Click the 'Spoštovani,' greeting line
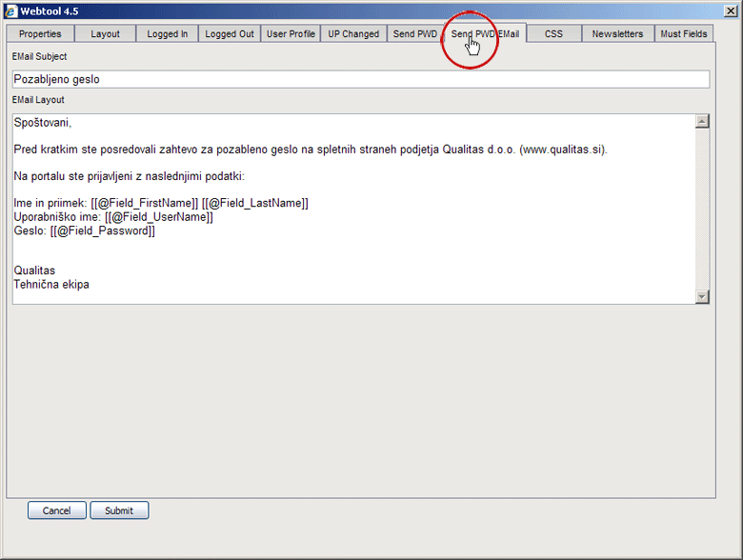The width and height of the screenshot is (743, 560). tap(43, 123)
